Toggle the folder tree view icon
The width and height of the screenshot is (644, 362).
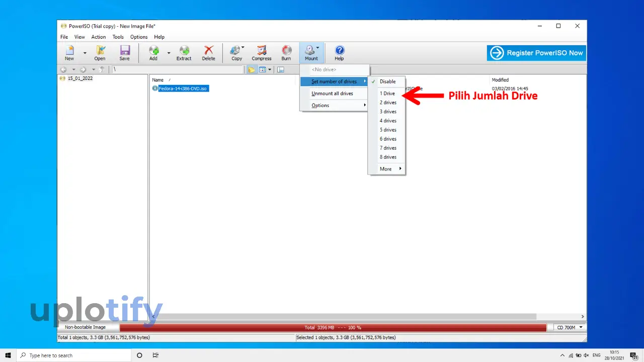pos(252,70)
